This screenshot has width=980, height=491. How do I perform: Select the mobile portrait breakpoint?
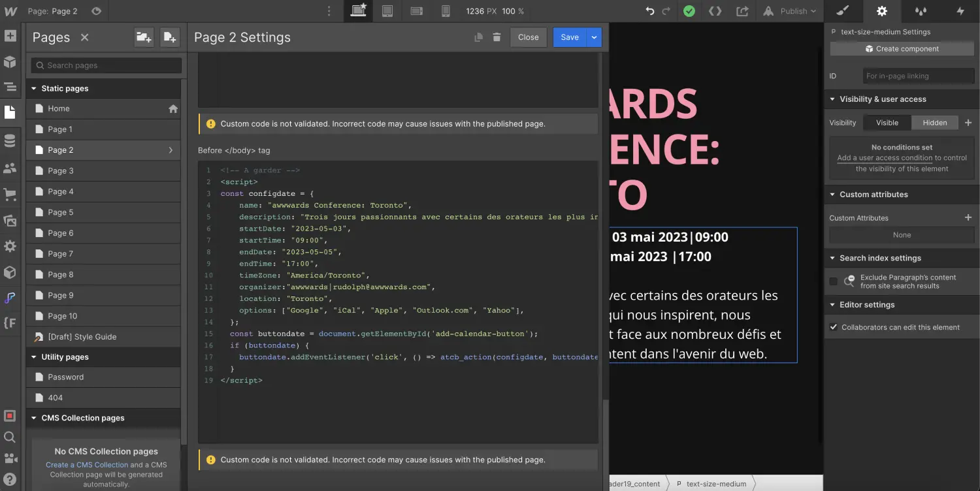pos(446,11)
